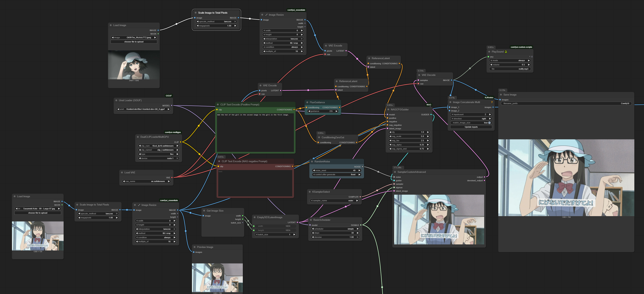Click Update inputs button in Image Concatenate Multi
This screenshot has width=644, height=294.
click(x=471, y=127)
